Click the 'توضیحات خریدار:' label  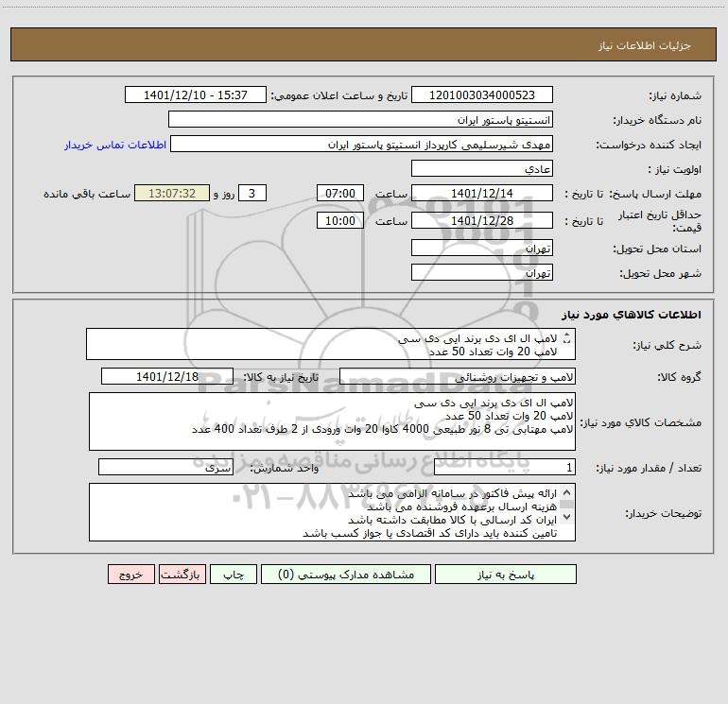pos(664,513)
